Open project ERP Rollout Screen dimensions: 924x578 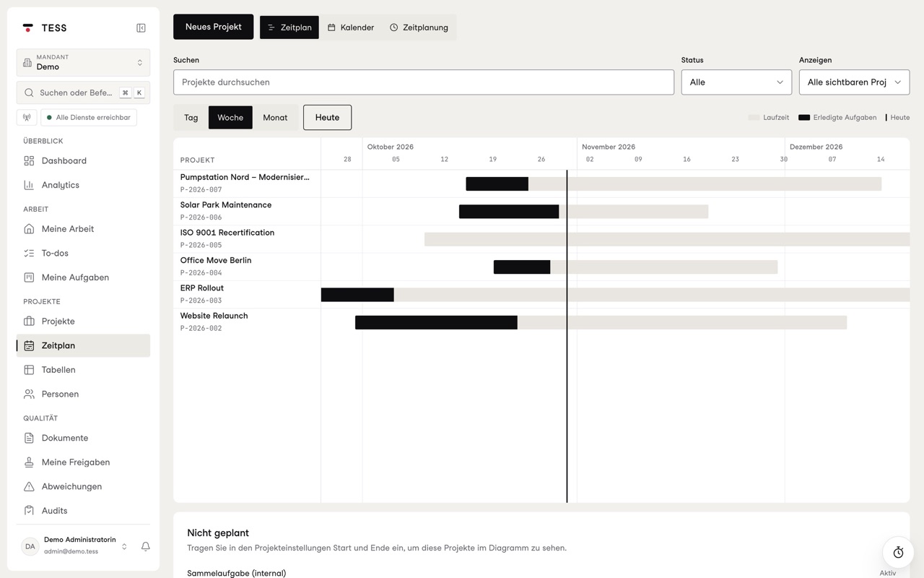click(x=202, y=288)
